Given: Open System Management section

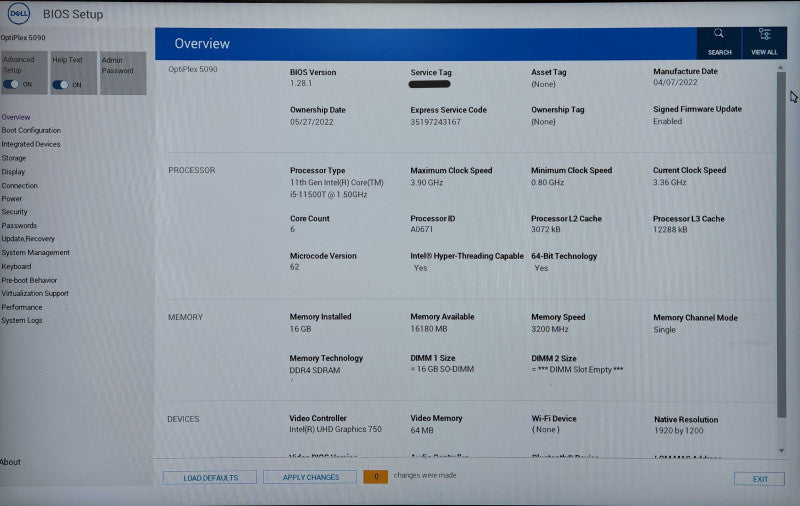Looking at the screenshot, I should (35, 252).
